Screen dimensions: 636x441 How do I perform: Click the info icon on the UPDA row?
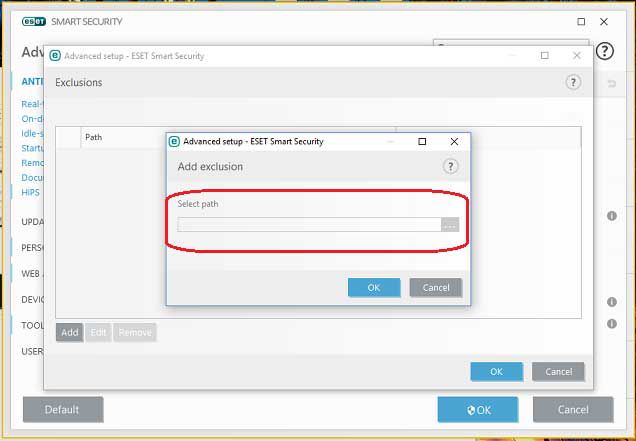click(612, 216)
